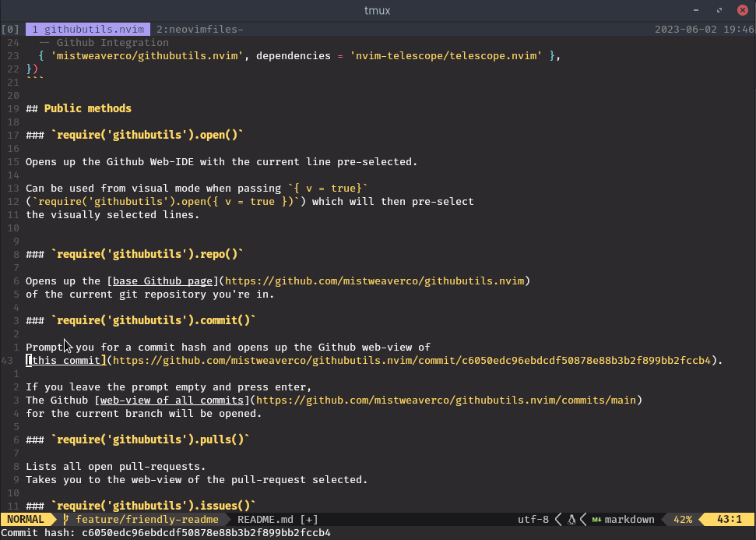Click the this commit link text
The width and height of the screenshot is (756, 540).
click(x=66, y=361)
